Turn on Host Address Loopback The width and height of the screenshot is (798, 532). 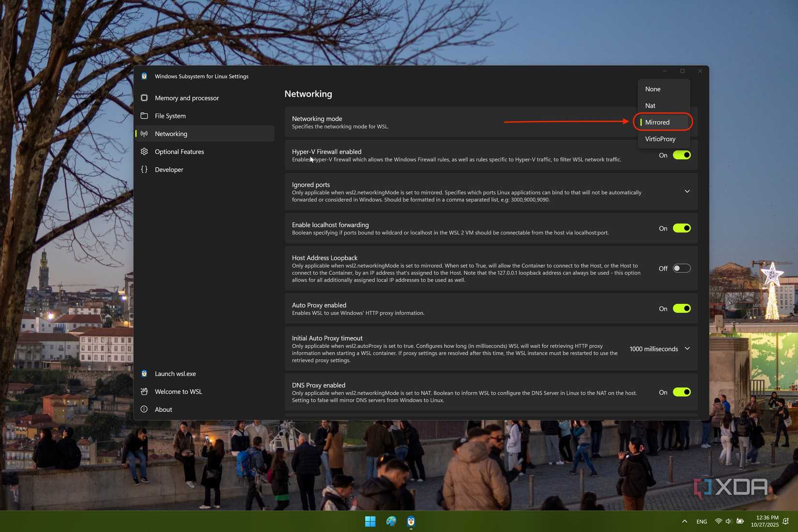(681, 268)
